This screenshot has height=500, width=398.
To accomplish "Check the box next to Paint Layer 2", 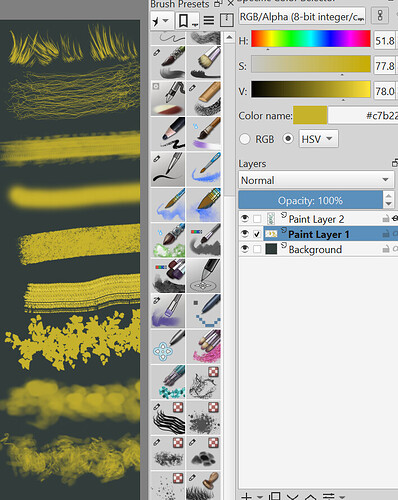I will (257, 219).
